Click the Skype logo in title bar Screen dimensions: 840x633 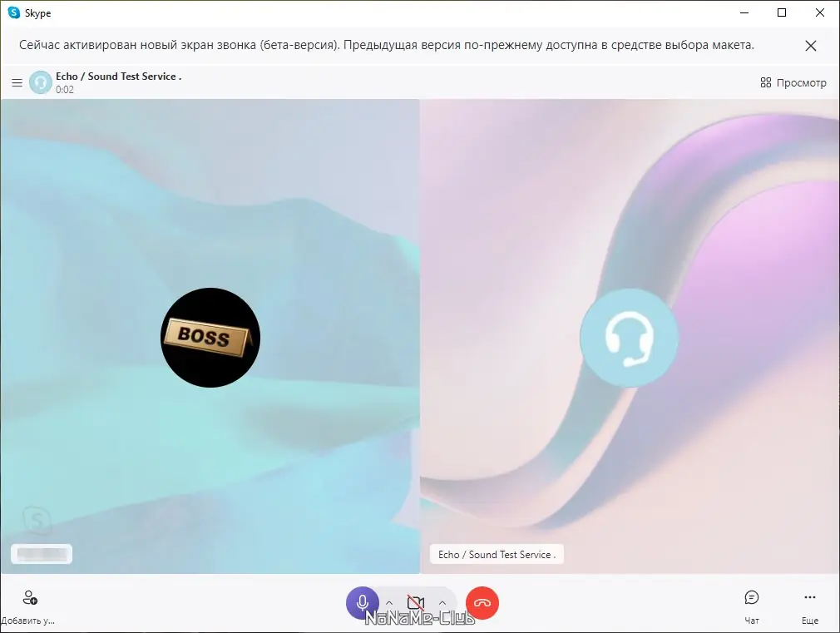pyautogui.click(x=14, y=12)
